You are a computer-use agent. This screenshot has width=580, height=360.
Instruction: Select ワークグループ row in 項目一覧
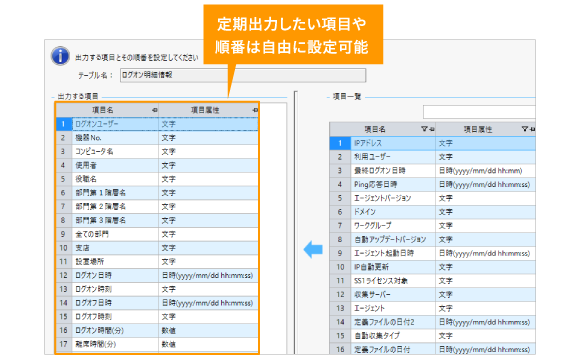(x=432, y=226)
